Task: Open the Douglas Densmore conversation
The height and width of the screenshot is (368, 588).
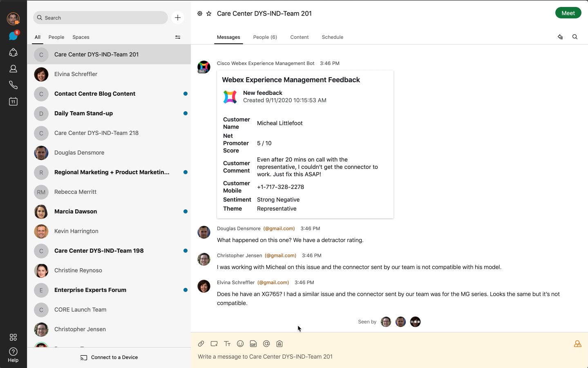Action: [109, 153]
